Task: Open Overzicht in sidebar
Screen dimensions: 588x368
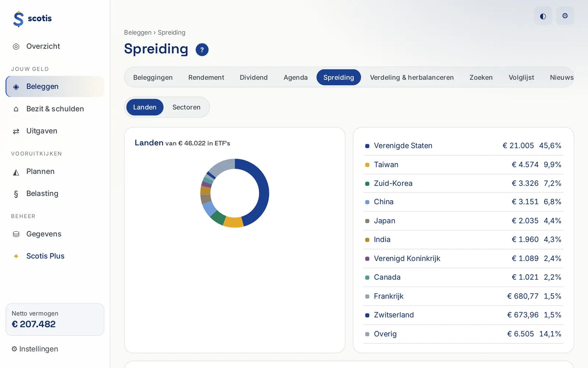Action: coord(55,46)
